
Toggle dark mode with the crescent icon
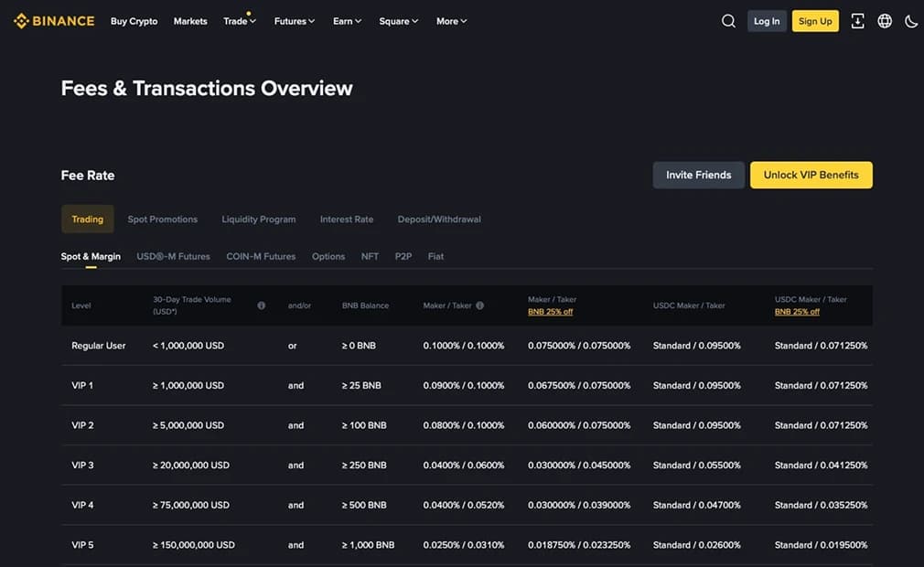[911, 20]
